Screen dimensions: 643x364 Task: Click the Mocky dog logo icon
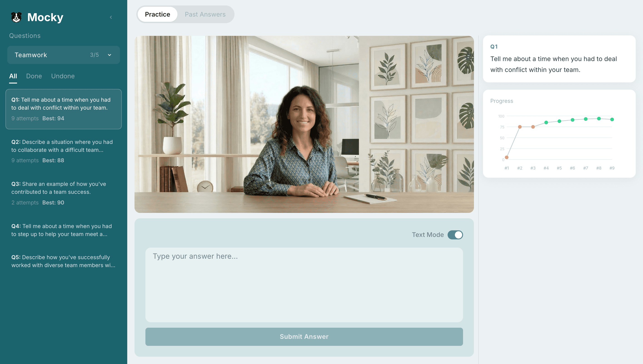coord(16,17)
